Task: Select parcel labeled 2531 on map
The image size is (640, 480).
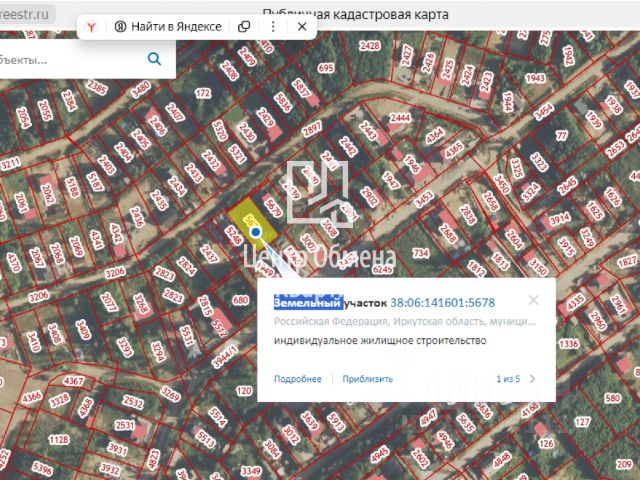Action: (124, 425)
